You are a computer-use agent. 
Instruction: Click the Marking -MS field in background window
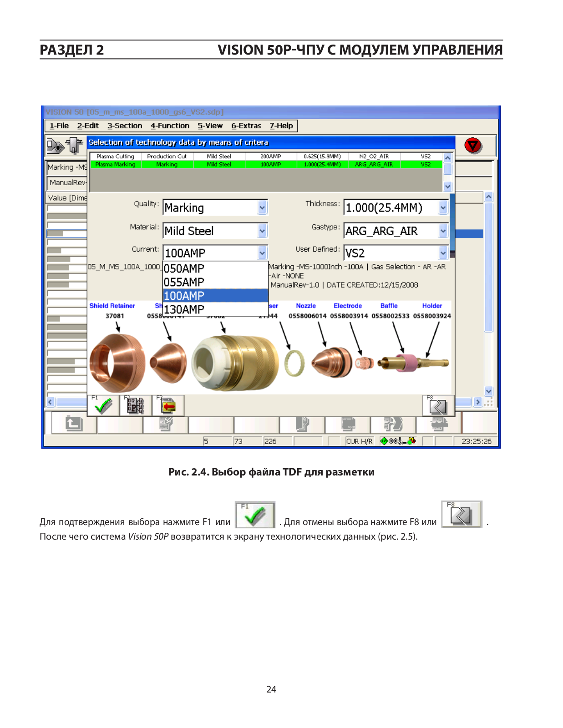[67, 167]
